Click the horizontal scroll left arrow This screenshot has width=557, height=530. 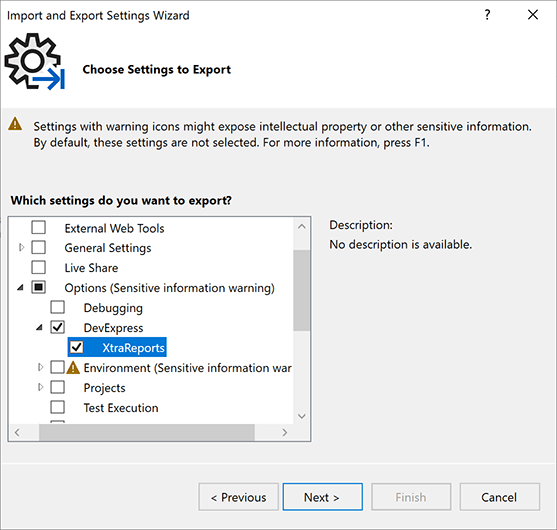click(17, 432)
